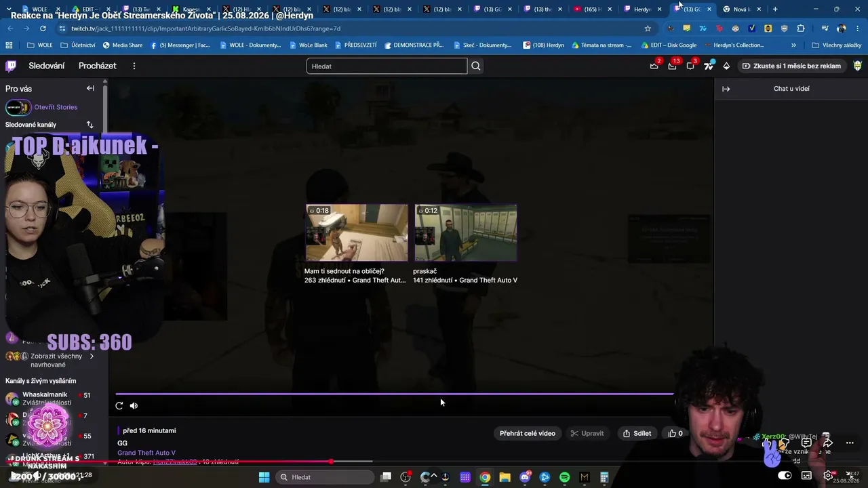The width and height of the screenshot is (868, 488).
Task: Open the Twitch notifications inbox icon
Action: click(x=672, y=66)
